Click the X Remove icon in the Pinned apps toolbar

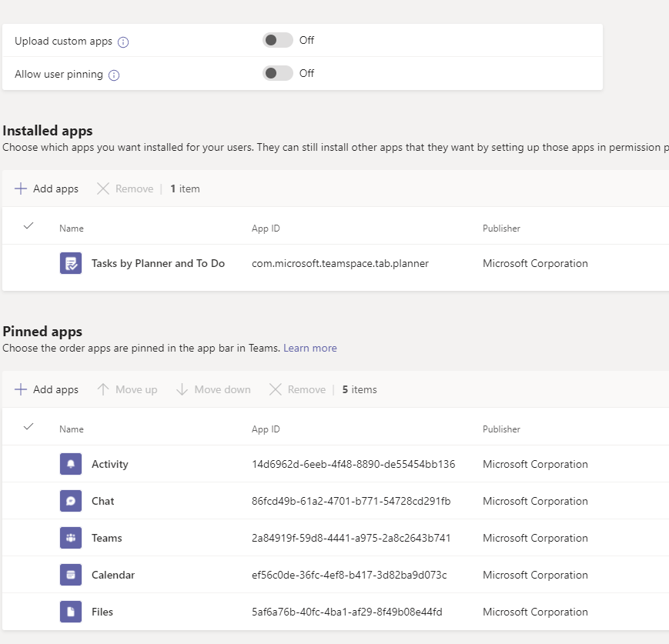click(x=275, y=389)
